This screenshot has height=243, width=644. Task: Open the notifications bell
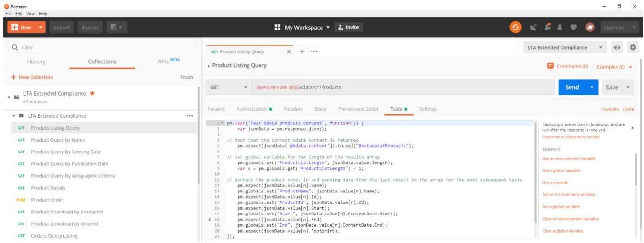pos(559,28)
